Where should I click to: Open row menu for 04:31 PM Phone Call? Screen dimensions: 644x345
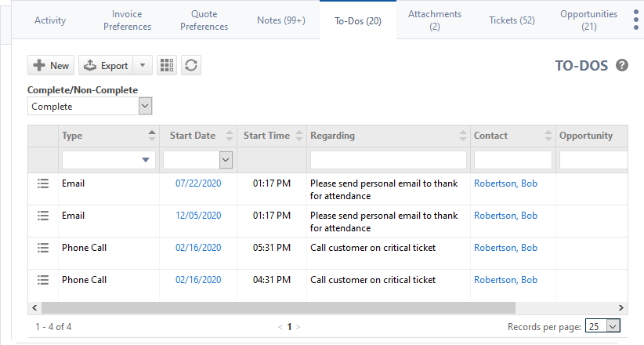click(43, 280)
